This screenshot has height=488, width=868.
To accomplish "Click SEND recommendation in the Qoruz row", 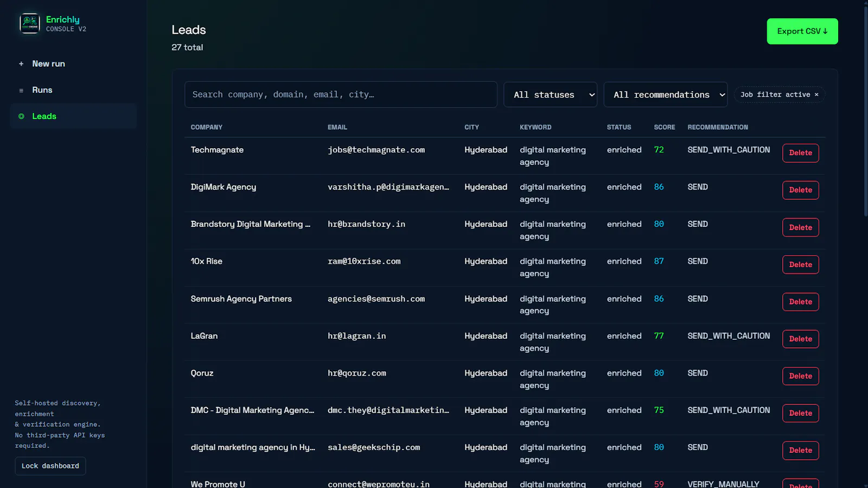I will point(698,373).
